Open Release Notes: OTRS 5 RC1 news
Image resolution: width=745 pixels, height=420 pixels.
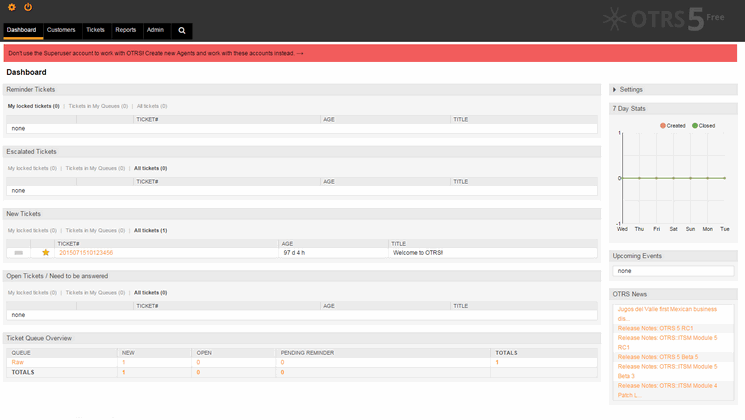pyautogui.click(x=655, y=328)
